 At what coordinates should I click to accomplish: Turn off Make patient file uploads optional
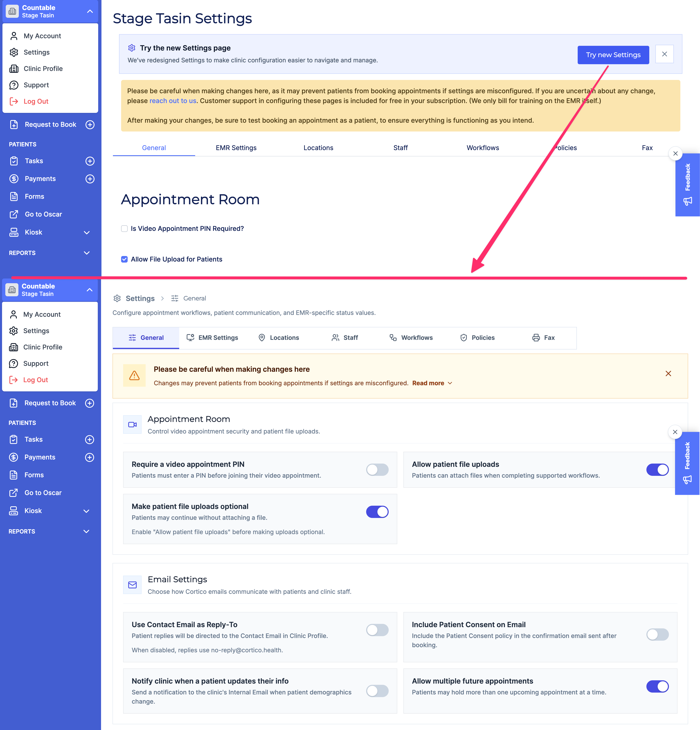(377, 512)
